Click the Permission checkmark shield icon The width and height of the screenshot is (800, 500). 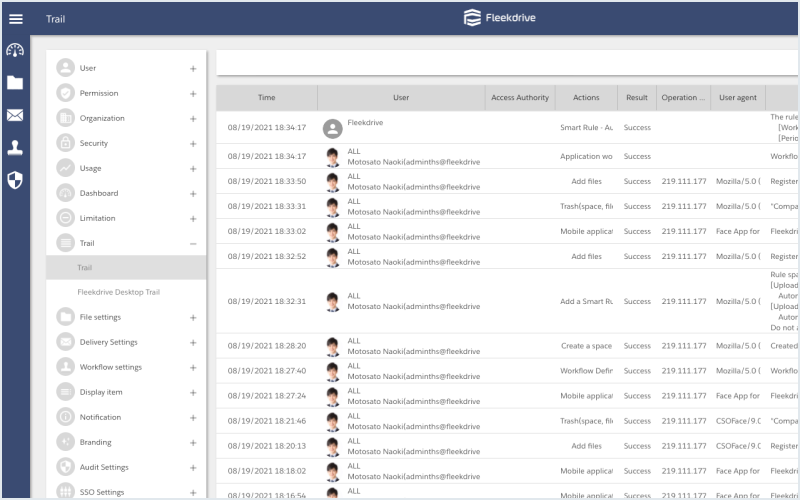tap(65, 93)
